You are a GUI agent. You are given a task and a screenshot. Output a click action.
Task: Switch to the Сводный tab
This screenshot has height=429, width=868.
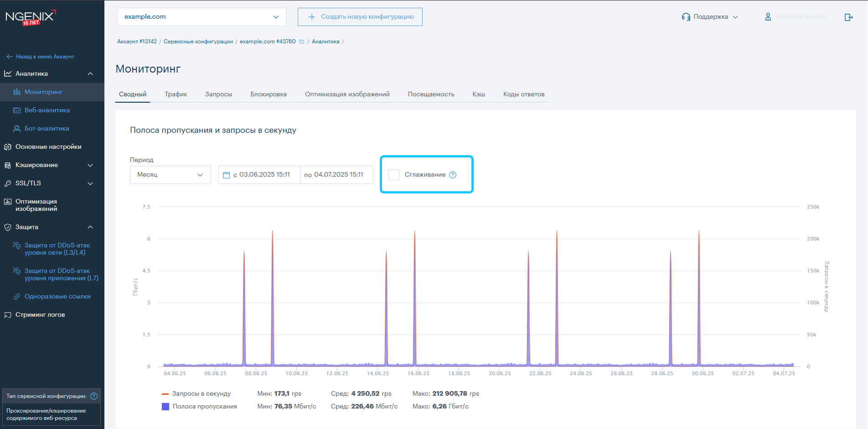pos(133,94)
